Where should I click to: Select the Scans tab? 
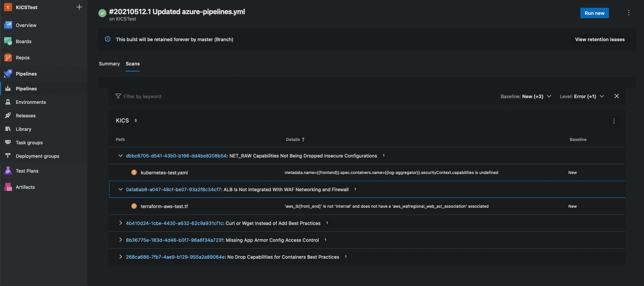pyautogui.click(x=133, y=64)
